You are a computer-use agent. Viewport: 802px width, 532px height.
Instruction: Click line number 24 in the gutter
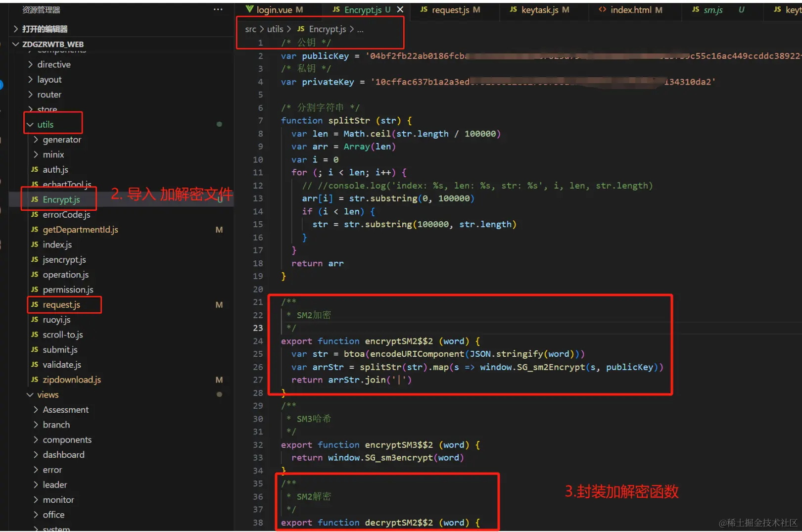(x=258, y=341)
